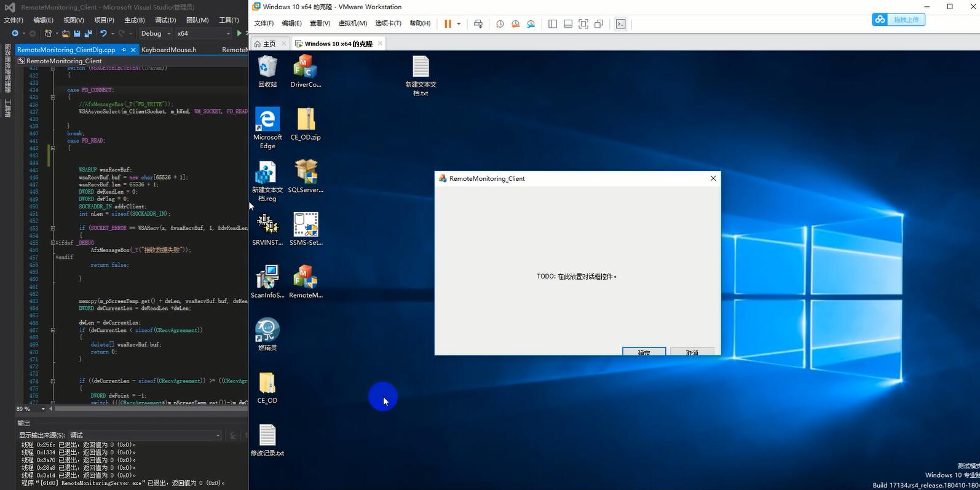This screenshot has width=980, height=490.
Task: Select the CE_OD.zip archive on the desktop
Action: [x=306, y=124]
